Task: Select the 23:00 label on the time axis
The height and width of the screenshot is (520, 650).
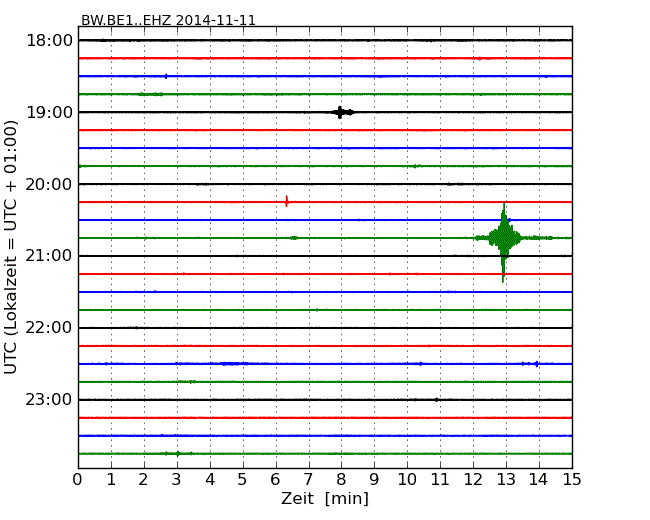Action: click(x=49, y=400)
